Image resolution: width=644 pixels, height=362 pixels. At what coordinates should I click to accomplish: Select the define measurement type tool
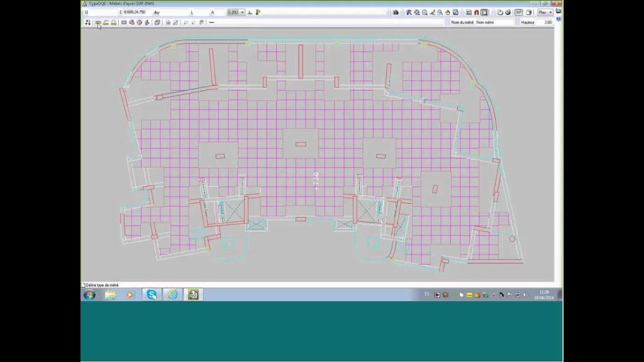click(98, 22)
